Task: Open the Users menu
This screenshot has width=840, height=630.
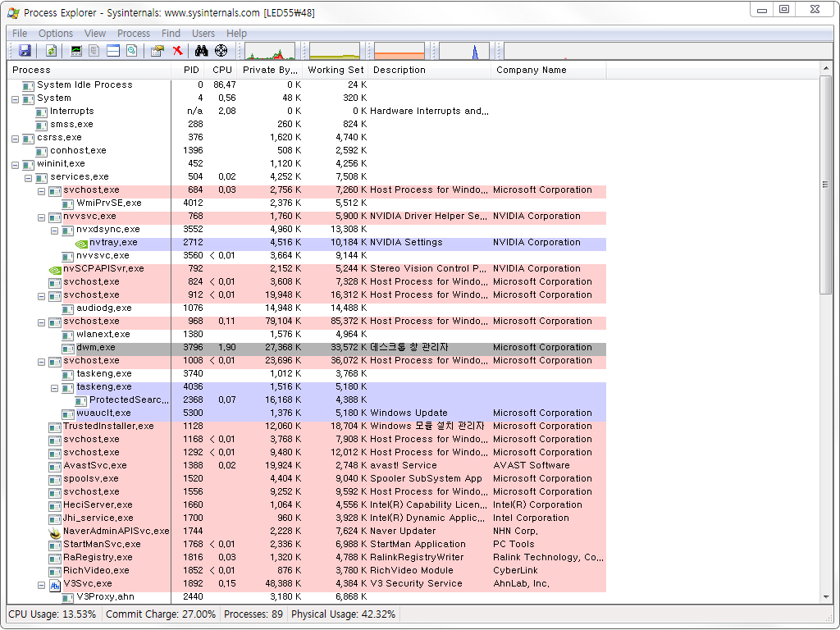Action: 203,33
